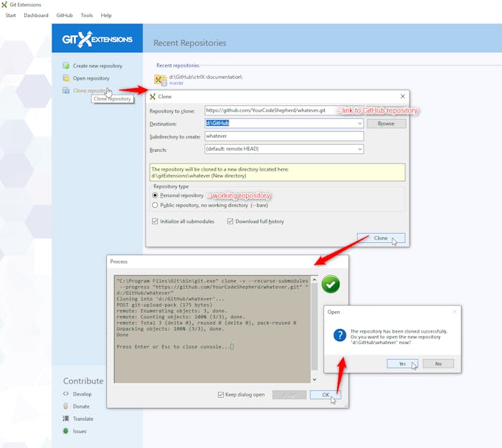
Task: Click the Translate link
Action: 83,419
